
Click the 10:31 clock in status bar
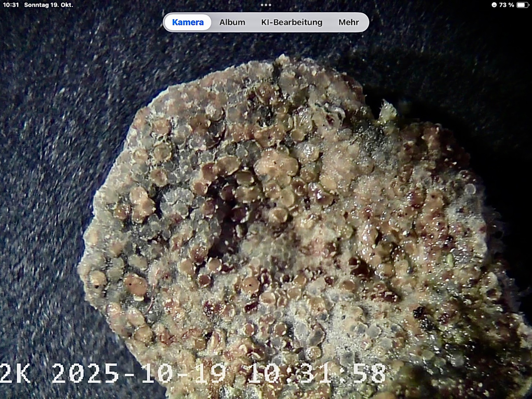point(11,5)
